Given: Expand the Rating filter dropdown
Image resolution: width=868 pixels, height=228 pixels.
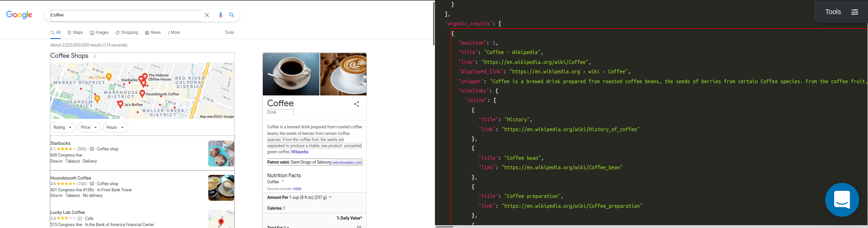Looking at the screenshot, I should pyautogui.click(x=63, y=127).
